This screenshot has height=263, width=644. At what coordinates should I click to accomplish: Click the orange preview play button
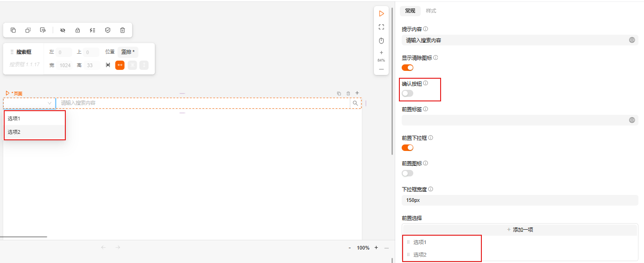(381, 13)
